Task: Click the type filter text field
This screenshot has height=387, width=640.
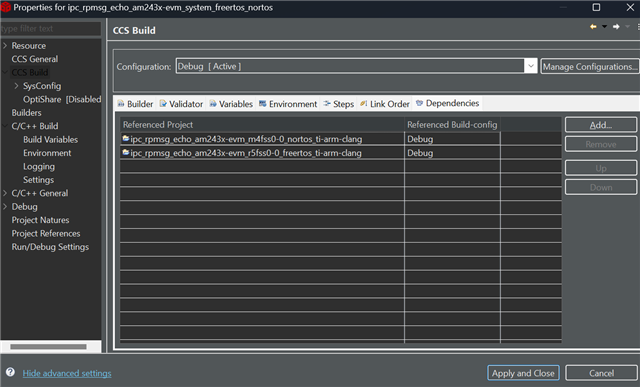Action: coord(51,29)
